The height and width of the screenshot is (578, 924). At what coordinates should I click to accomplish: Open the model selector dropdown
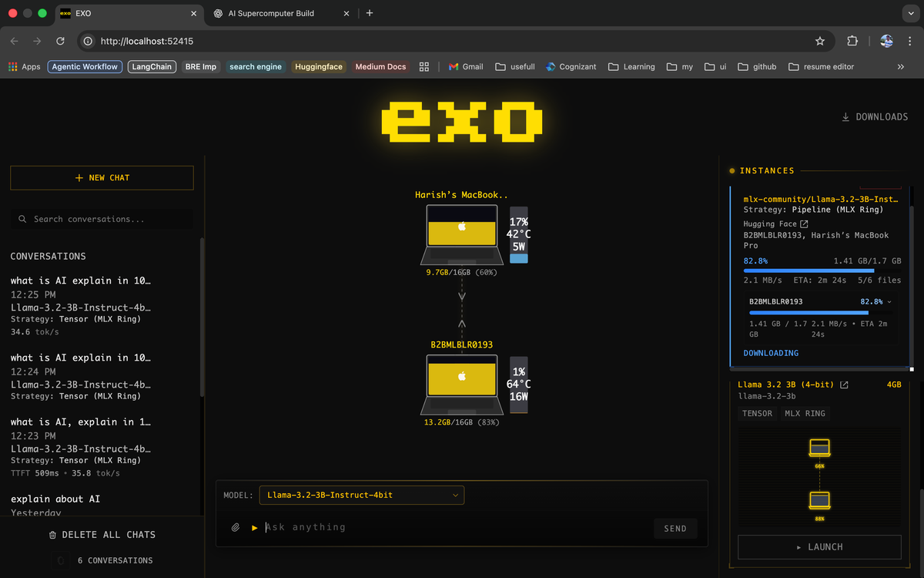coord(361,495)
